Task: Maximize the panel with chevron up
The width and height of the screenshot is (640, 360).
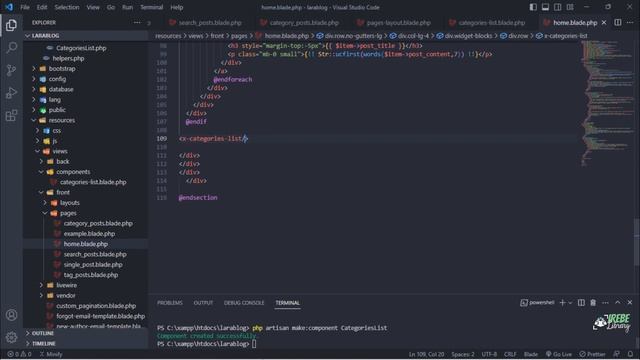Action: 618,302
